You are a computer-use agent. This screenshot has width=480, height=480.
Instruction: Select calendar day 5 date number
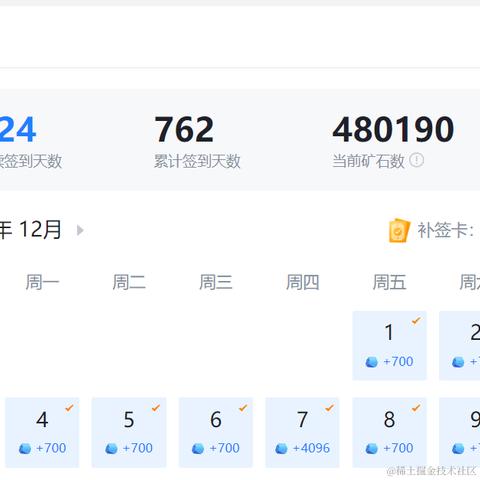coord(129,419)
